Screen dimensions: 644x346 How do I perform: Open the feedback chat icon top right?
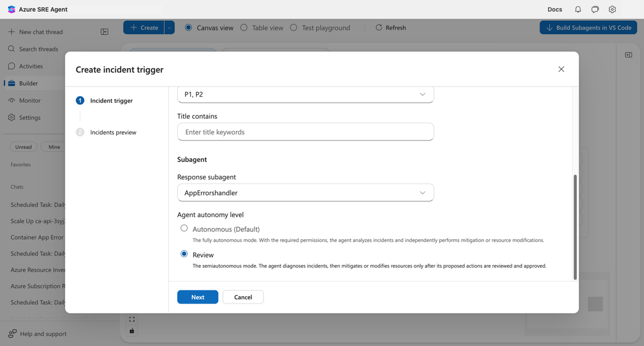(595, 9)
